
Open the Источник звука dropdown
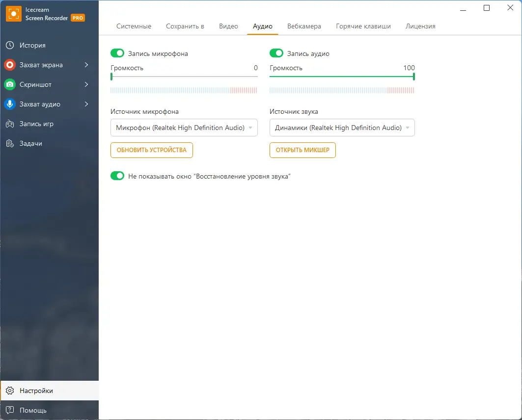(x=342, y=128)
